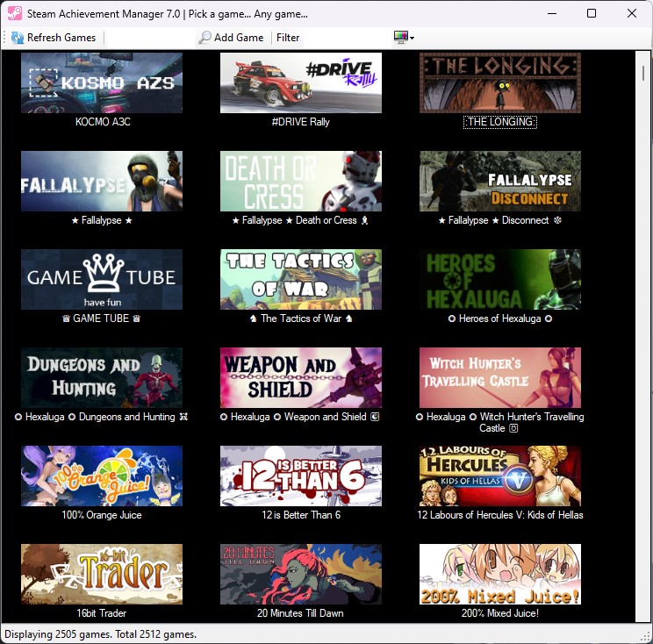
Task: Click the '16bit Trader' label
Action: 101,612
